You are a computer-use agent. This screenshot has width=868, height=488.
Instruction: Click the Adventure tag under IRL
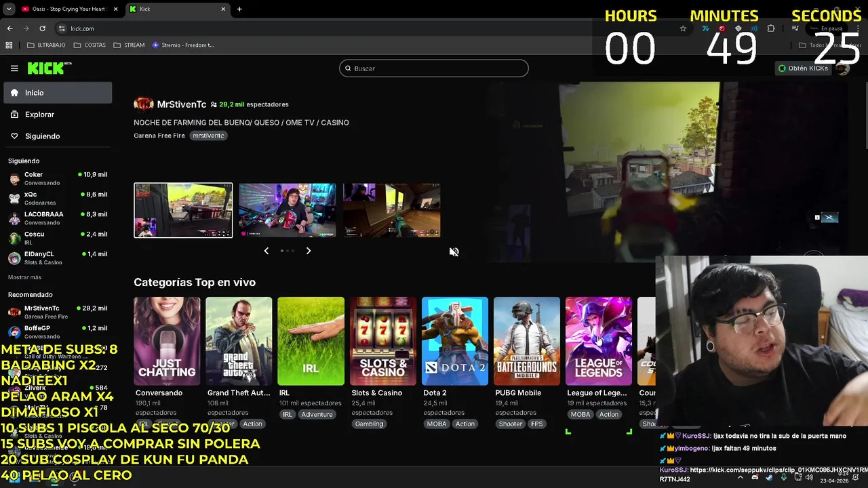[317, 414]
